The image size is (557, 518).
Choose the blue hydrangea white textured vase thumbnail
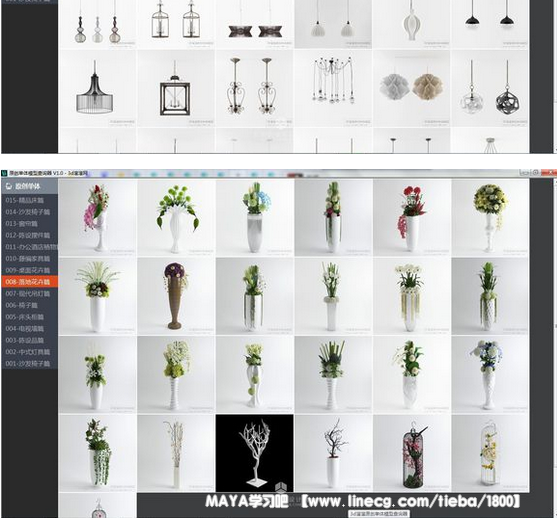point(490,374)
